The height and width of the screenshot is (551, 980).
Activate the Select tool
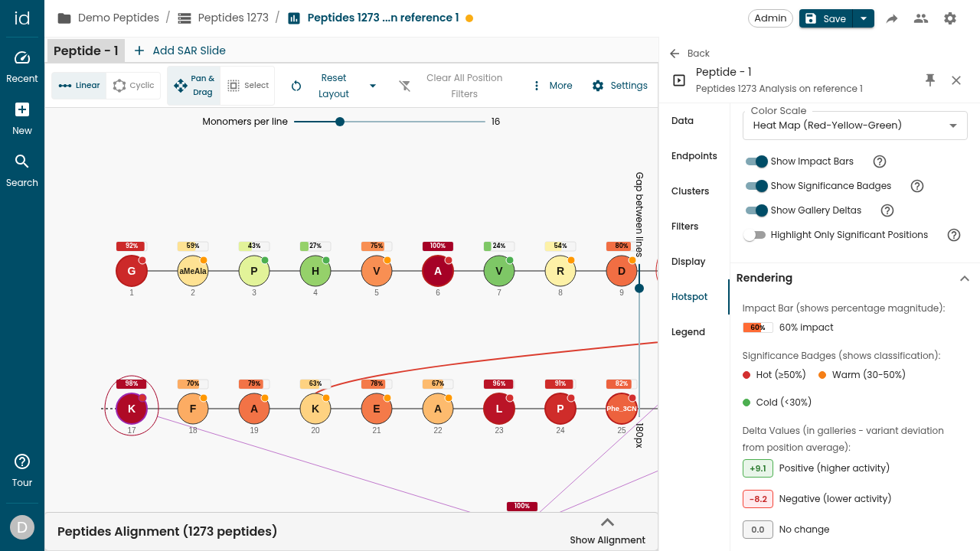coord(248,86)
